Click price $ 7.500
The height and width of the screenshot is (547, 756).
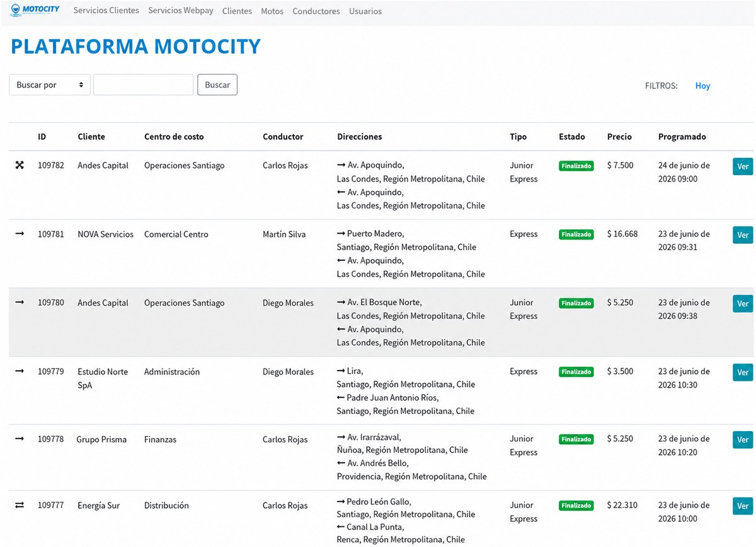coord(621,165)
